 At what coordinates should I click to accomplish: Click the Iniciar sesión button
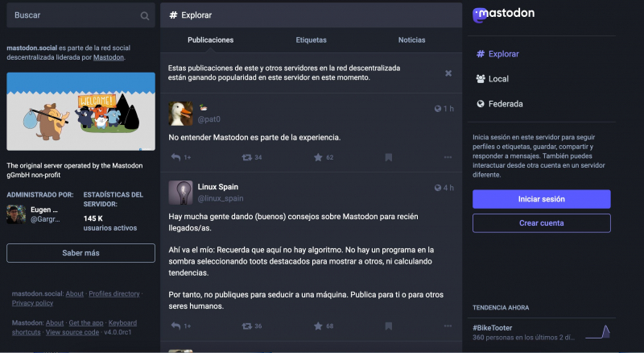(541, 199)
